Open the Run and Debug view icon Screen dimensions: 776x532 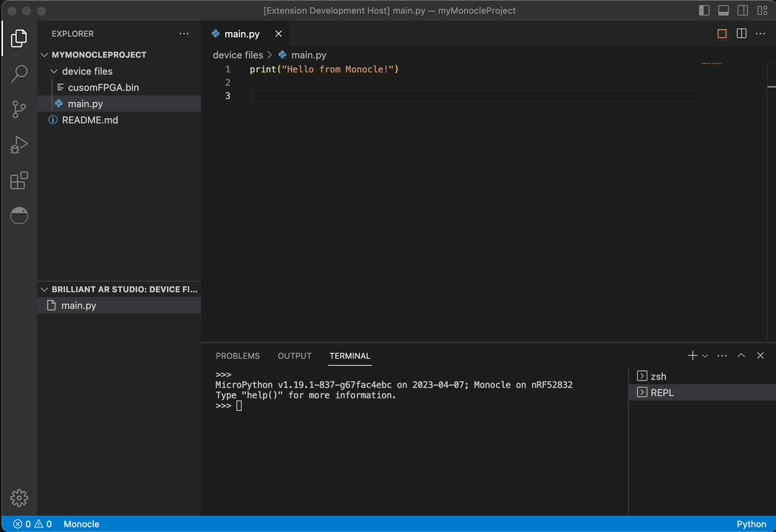tap(18, 145)
